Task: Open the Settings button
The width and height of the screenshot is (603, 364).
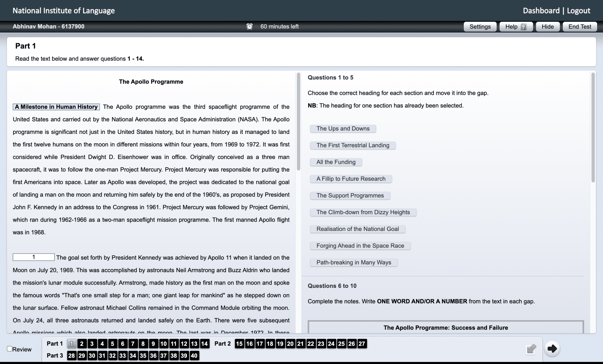Action: coord(480,26)
